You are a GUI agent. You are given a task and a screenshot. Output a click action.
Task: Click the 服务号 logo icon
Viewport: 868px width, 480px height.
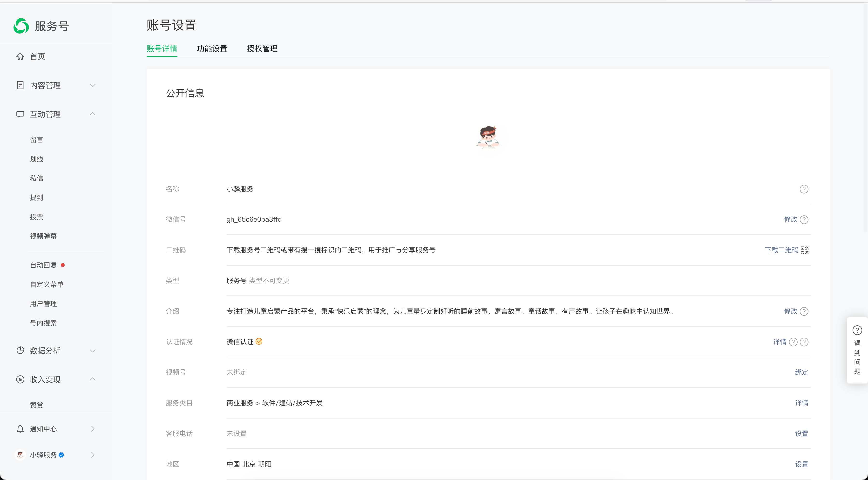(21, 26)
